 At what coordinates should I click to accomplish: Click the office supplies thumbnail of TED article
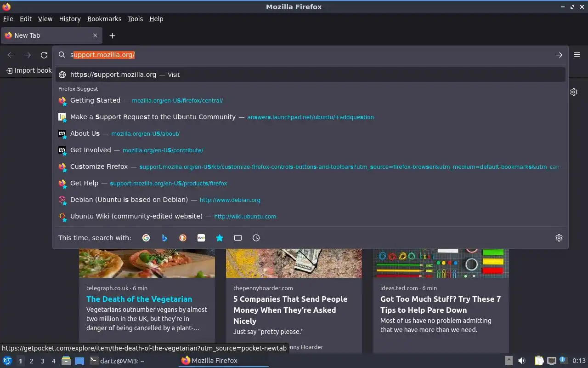pyautogui.click(x=441, y=263)
